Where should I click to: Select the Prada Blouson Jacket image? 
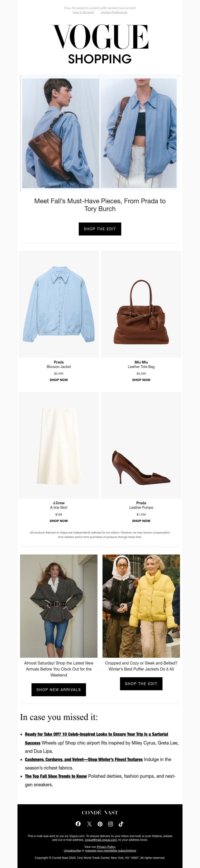(58, 304)
